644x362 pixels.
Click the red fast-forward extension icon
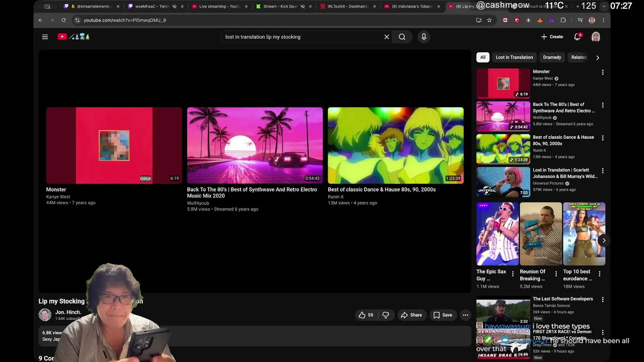[505, 20]
